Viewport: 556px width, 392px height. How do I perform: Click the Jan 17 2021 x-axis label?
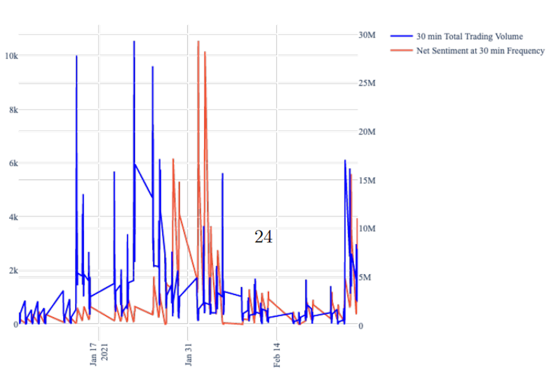(98, 354)
